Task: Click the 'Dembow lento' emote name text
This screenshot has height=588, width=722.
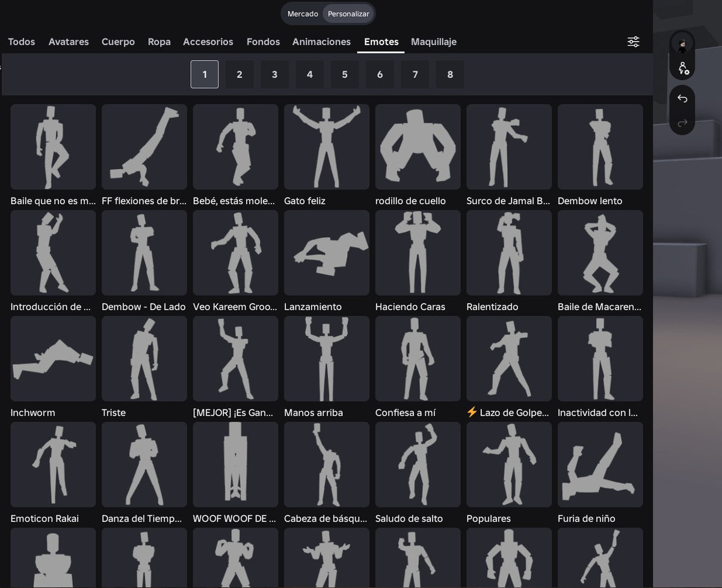Action: click(590, 201)
